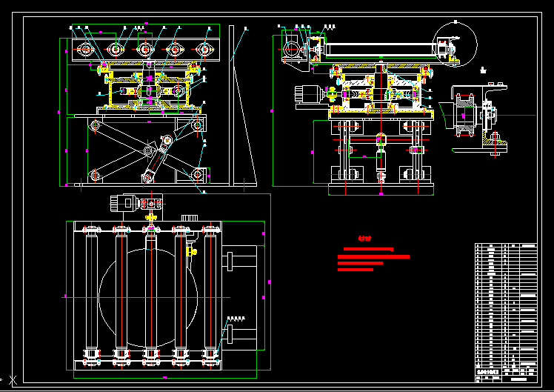Image resolution: width=554 pixels, height=392 pixels.
Task: Click the tall vertical post in the front view
Action: 231,105
